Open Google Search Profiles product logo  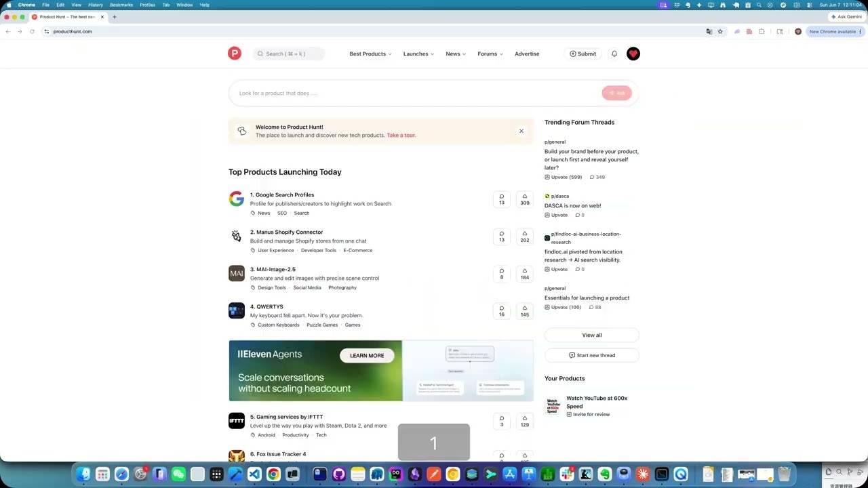tap(236, 199)
